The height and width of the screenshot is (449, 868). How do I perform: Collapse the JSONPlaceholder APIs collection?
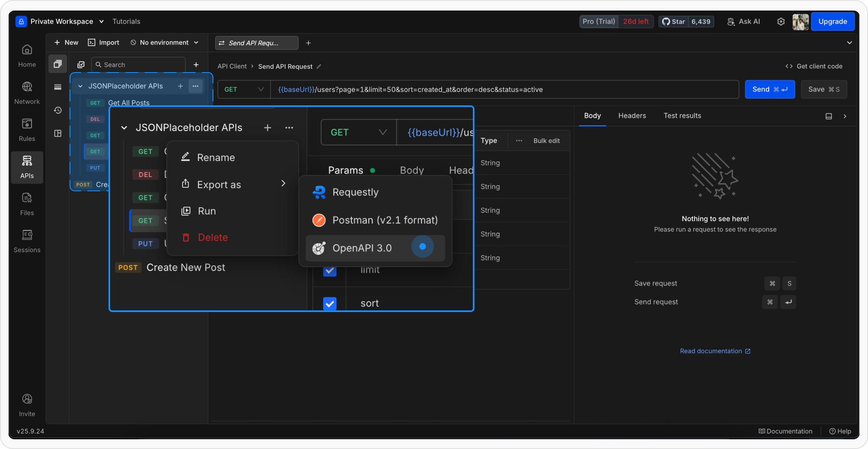point(80,86)
